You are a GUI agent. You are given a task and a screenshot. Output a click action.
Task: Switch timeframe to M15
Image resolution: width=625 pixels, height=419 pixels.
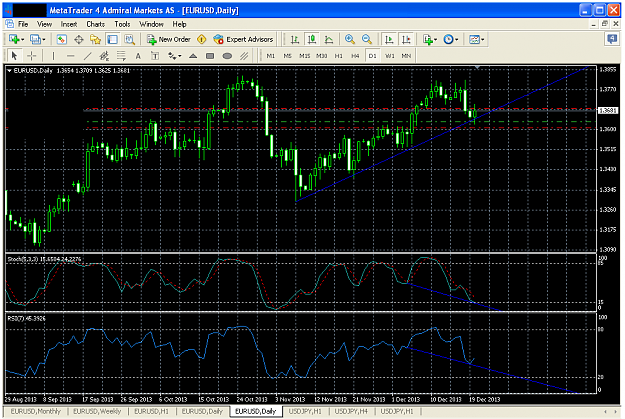[305, 56]
